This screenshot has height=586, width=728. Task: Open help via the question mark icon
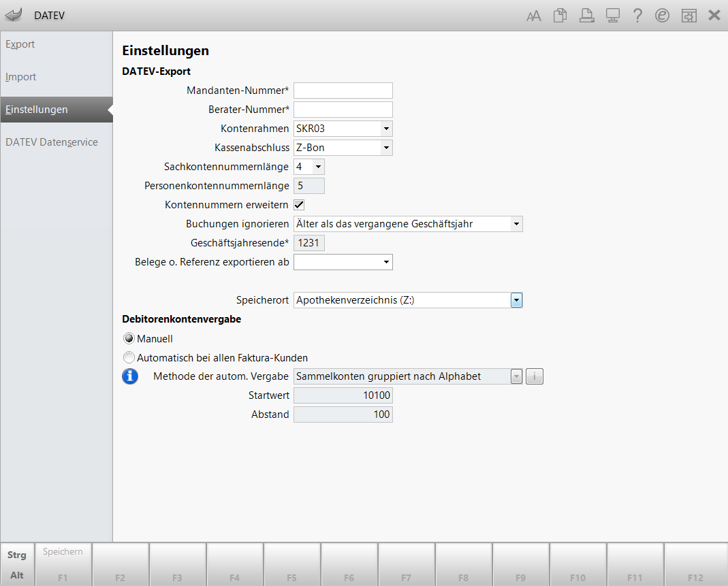coord(637,16)
